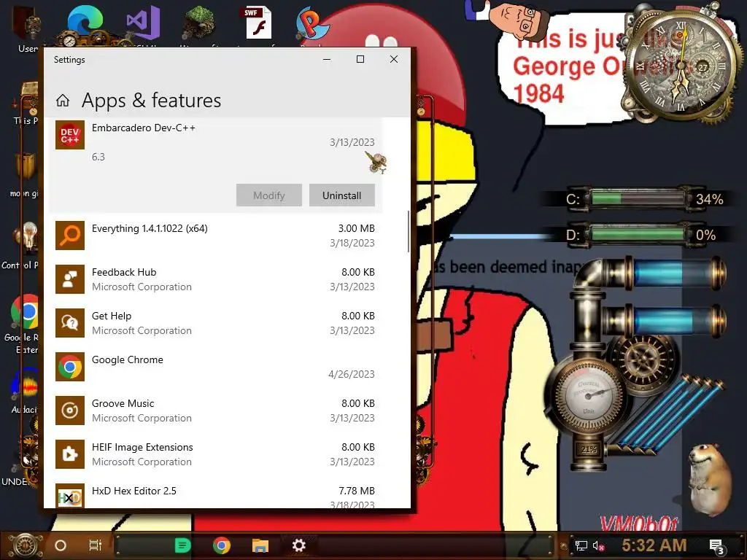Open the notification center icon
Image resolution: width=747 pixels, height=560 pixels.
pos(716,546)
